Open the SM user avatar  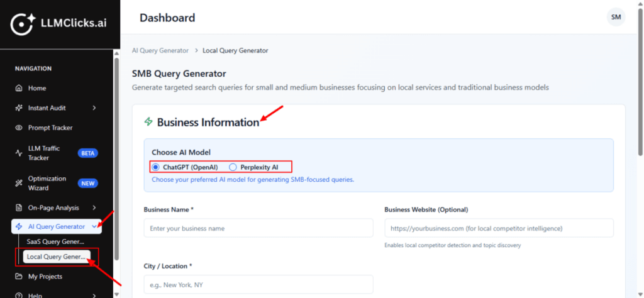click(616, 17)
